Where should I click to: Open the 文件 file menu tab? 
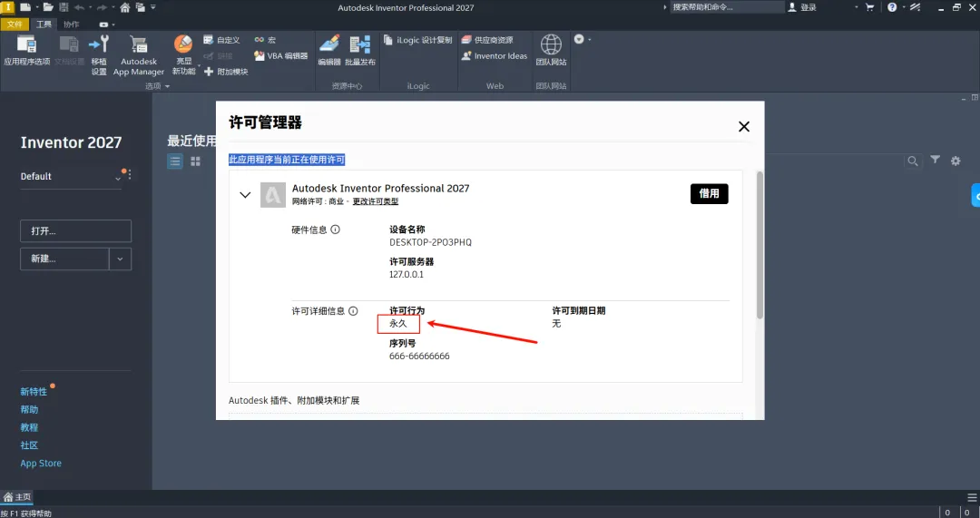(x=15, y=24)
